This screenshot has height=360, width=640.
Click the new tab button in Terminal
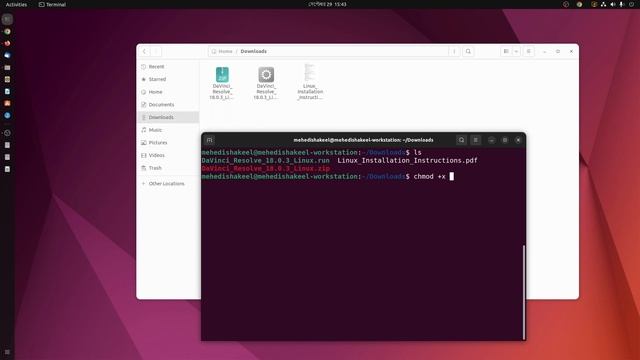tap(209, 140)
